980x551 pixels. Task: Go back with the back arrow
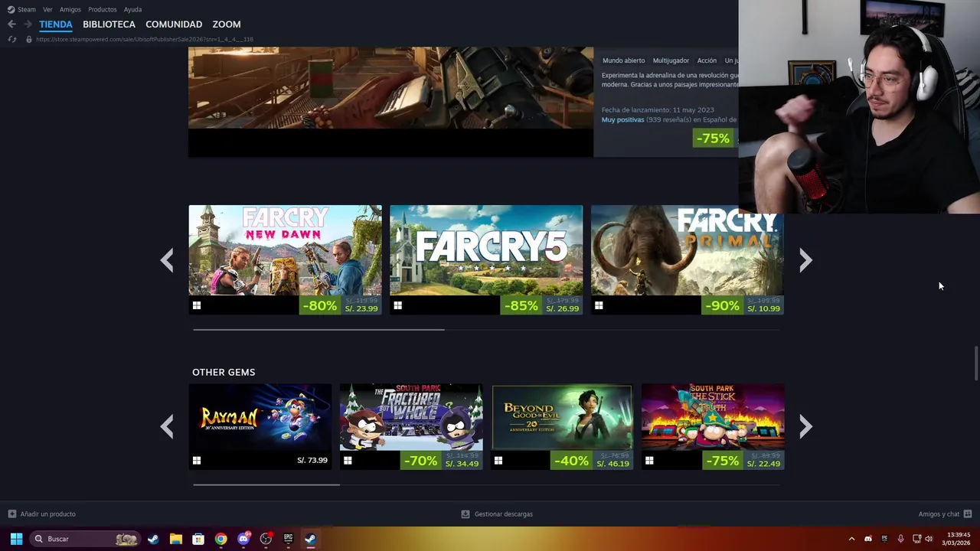(11, 24)
